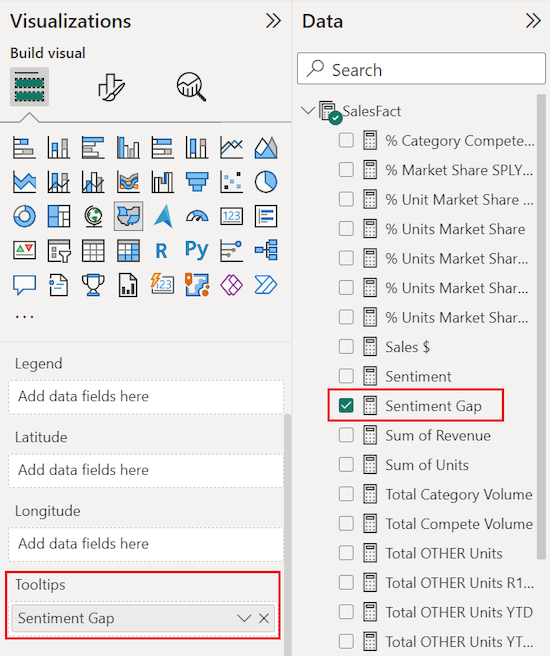550x656 pixels.
Task: Click the Legend field well
Action: click(x=146, y=397)
